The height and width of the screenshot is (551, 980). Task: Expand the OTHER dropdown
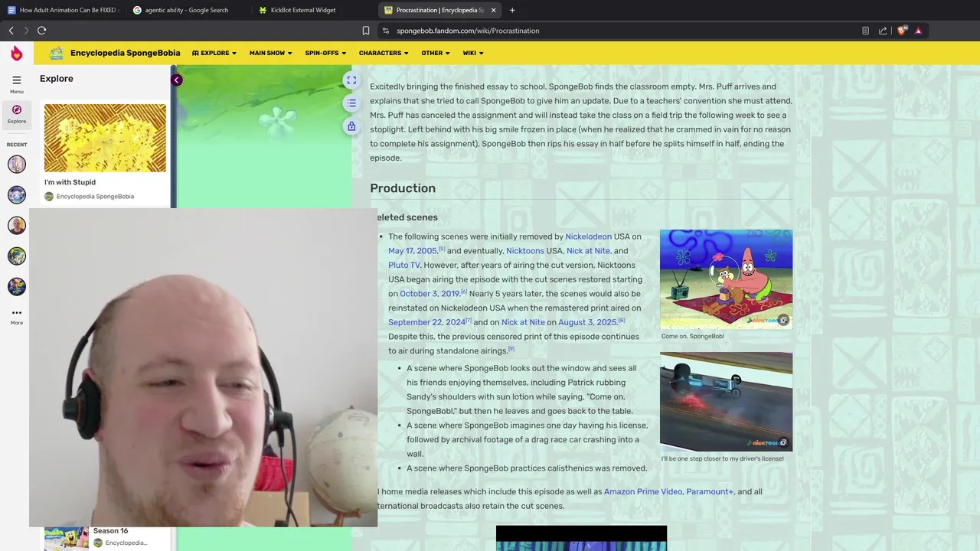coord(436,53)
